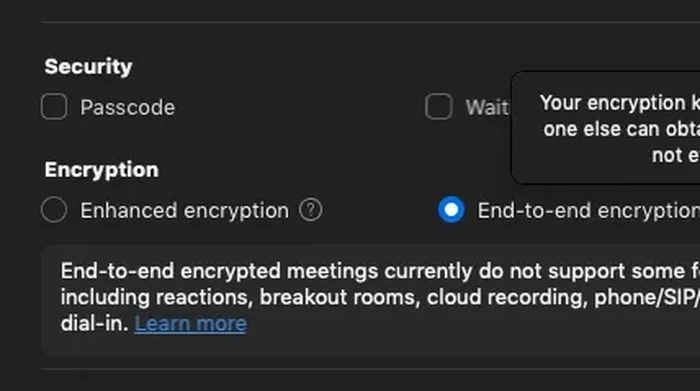Screen dimensions: 700x391
Task: Click the Enhanced encryption label text
Action: click(x=184, y=211)
